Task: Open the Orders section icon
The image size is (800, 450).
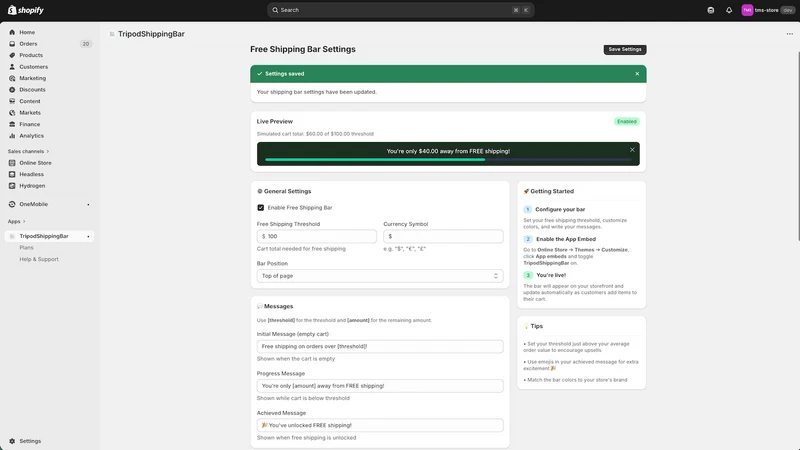Action: click(12, 44)
